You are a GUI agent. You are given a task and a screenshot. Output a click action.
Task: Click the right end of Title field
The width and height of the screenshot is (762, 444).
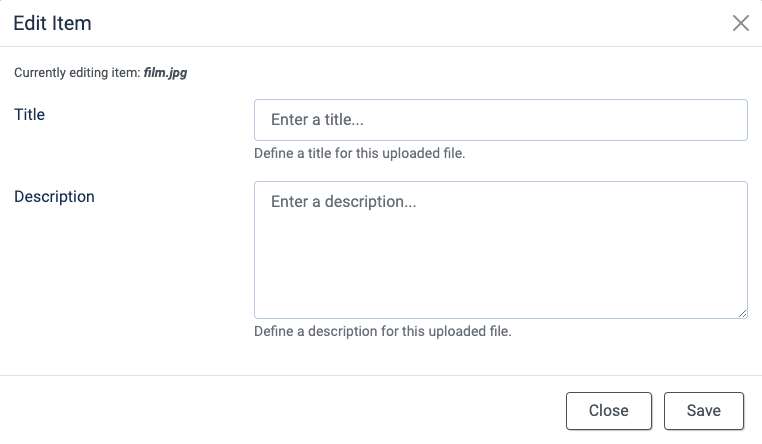[x=720, y=120]
